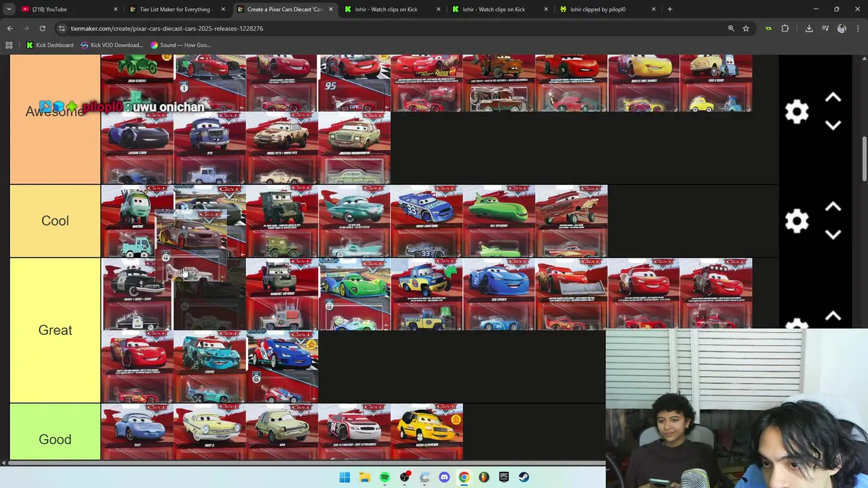Select teal wrecked car card in Great tier
The width and height of the screenshot is (868, 488).
[210, 367]
